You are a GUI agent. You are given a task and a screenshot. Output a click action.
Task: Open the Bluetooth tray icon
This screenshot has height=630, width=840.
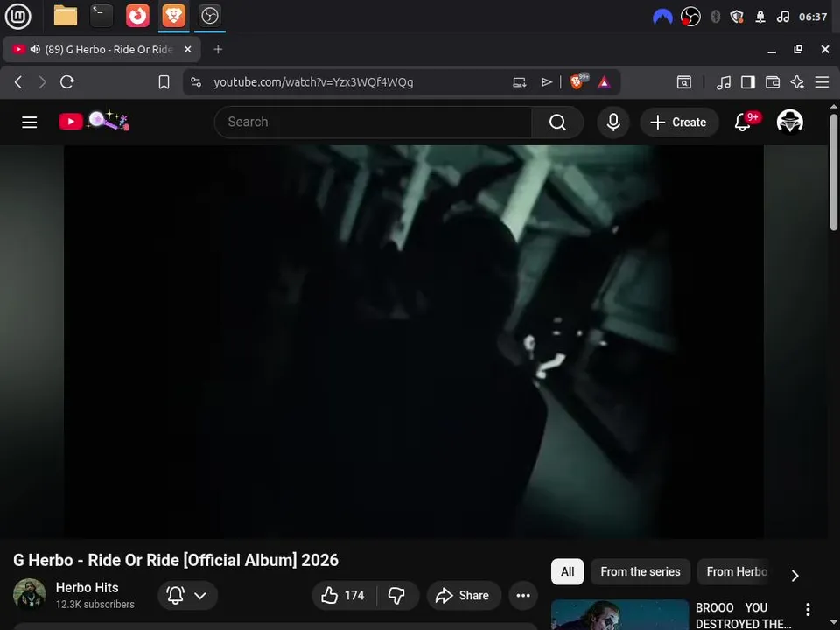click(x=715, y=17)
